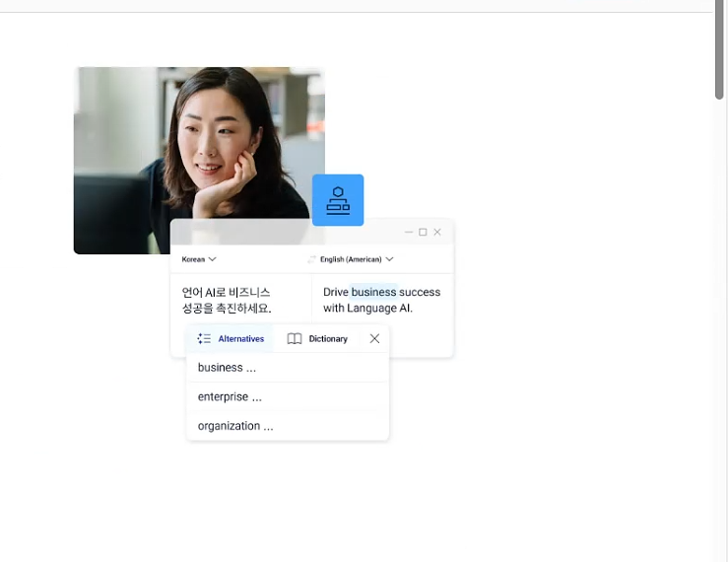The height and width of the screenshot is (562, 728).
Task: Select the "enterprise ..." alternative
Action: (288, 396)
